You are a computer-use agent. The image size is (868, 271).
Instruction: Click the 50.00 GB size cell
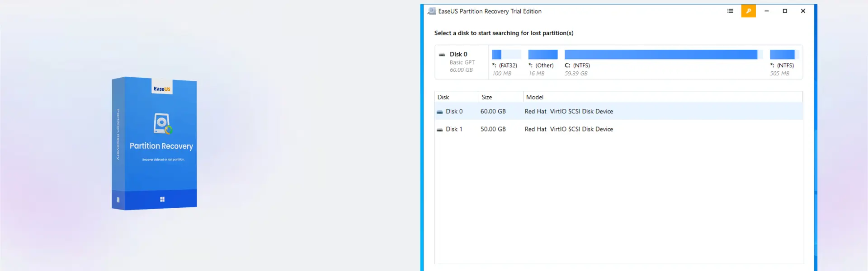[x=493, y=129]
